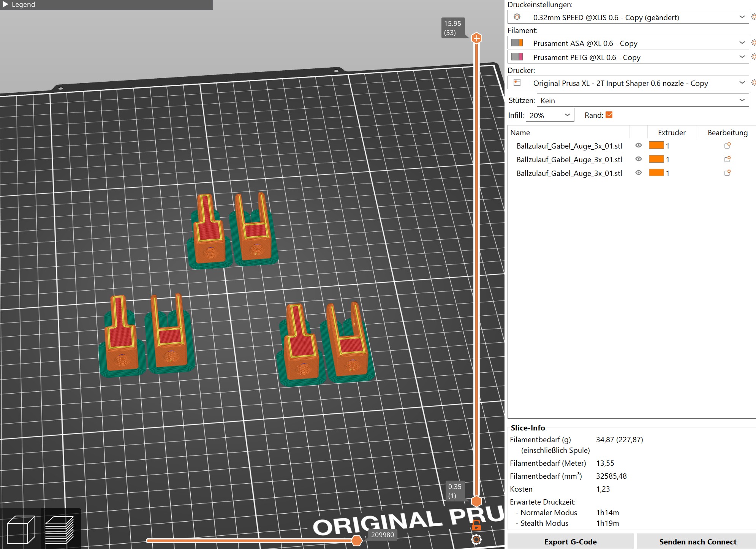Open PETG filament edit gear at the right edge
756x549 pixels.
753,57
